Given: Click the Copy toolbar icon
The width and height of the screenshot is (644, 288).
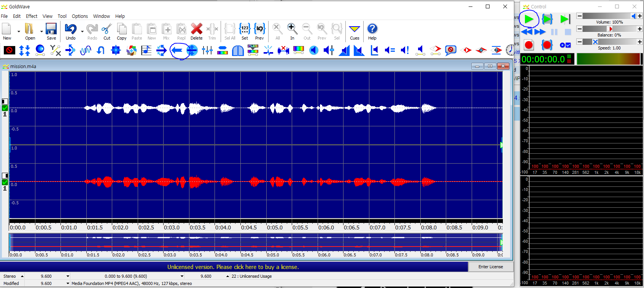Looking at the screenshot, I should pyautogui.click(x=122, y=31).
